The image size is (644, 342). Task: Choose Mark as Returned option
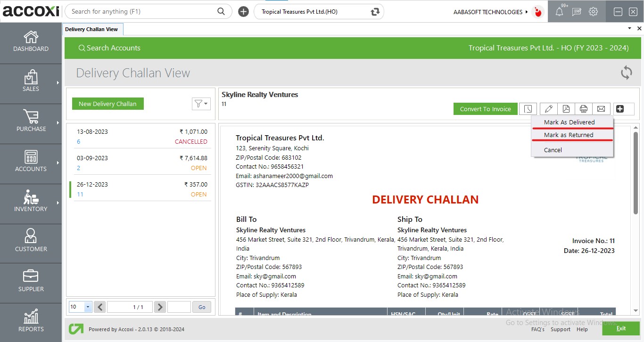click(x=569, y=135)
